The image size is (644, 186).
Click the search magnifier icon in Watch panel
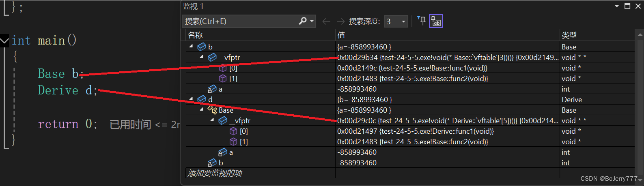(303, 21)
